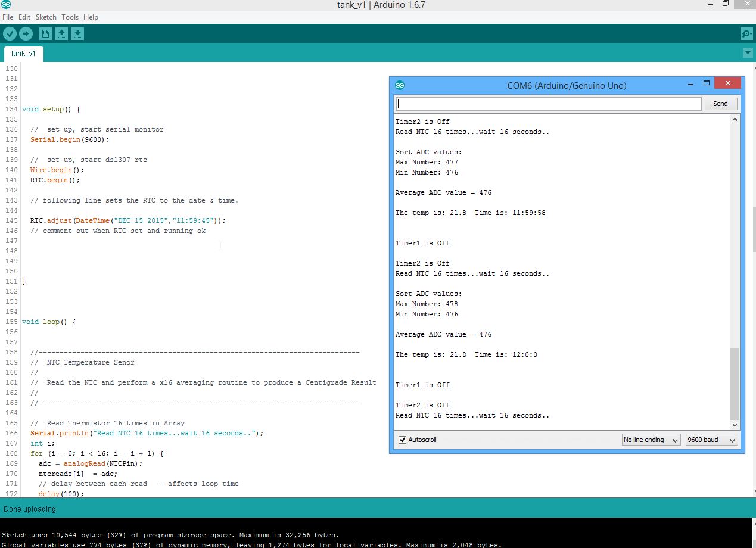Viewport: 756px width, 548px height.
Task: Open the Tools menu
Action: click(x=70, y=17)
